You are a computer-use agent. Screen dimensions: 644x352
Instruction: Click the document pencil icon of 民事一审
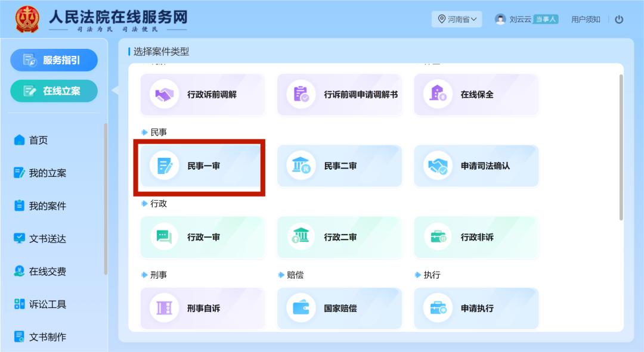165,166
